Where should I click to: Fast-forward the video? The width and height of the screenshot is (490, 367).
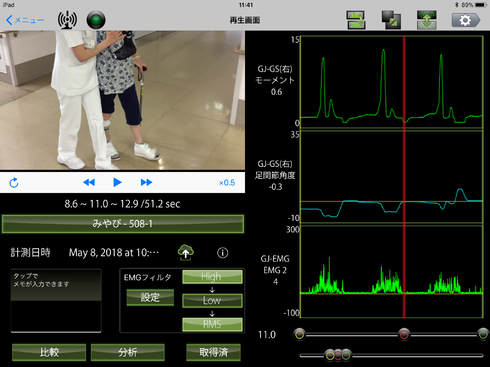pyautogui.click(x=146, y=182)
